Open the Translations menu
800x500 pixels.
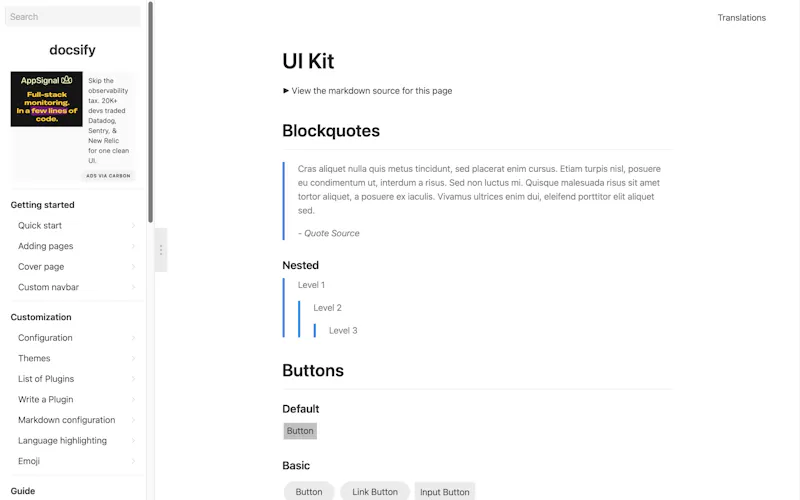pos(741,17)
